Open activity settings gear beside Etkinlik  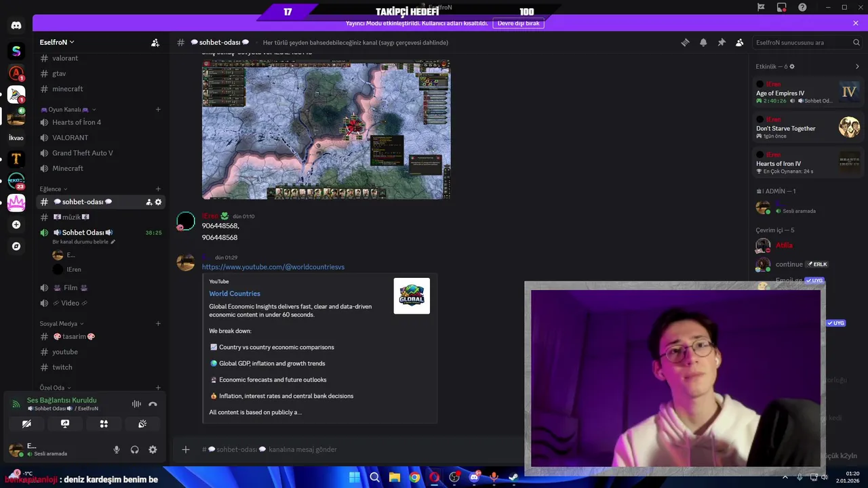pos(792,66)
